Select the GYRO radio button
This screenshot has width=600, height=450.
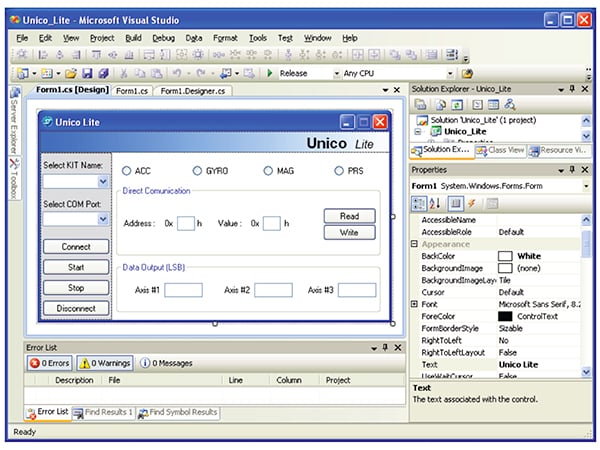click(x=197, y=171)
